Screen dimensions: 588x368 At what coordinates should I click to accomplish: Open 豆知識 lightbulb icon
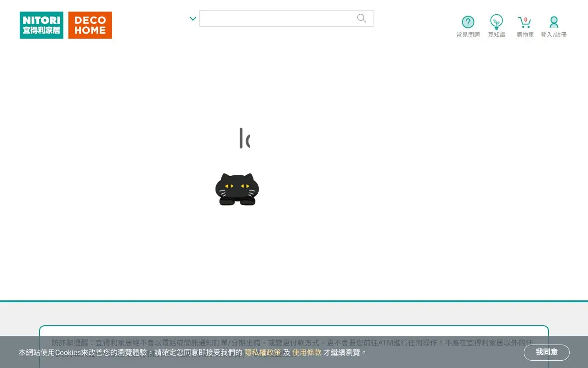point(497,22)
